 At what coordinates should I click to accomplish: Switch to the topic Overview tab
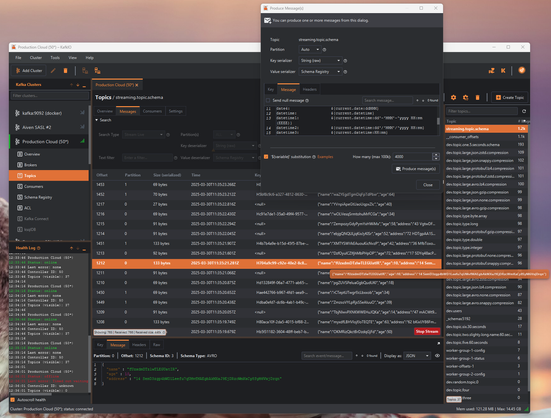(105, 111)
